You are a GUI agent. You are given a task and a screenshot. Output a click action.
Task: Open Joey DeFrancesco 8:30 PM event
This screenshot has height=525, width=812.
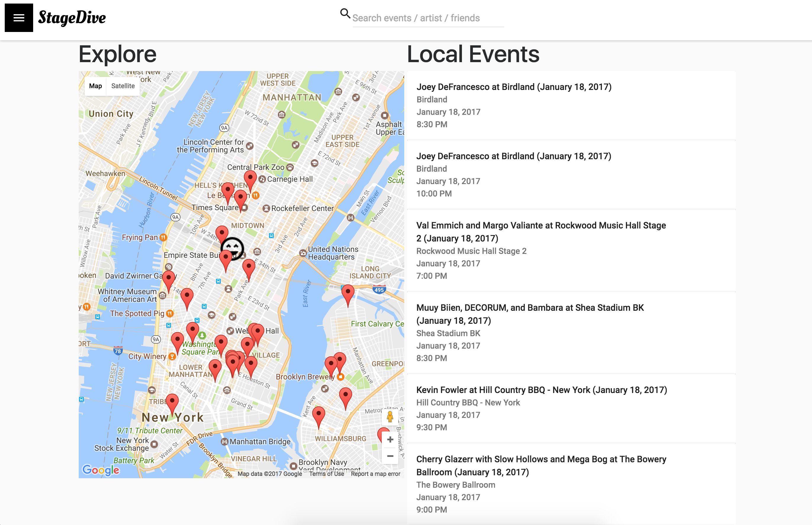(513, 87)
